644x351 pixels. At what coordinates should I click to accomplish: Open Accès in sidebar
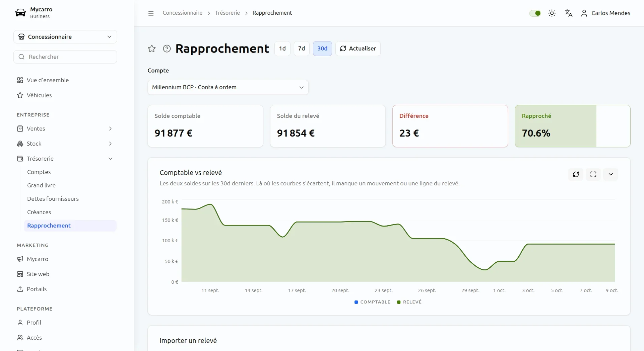click(x=65, y=338)
